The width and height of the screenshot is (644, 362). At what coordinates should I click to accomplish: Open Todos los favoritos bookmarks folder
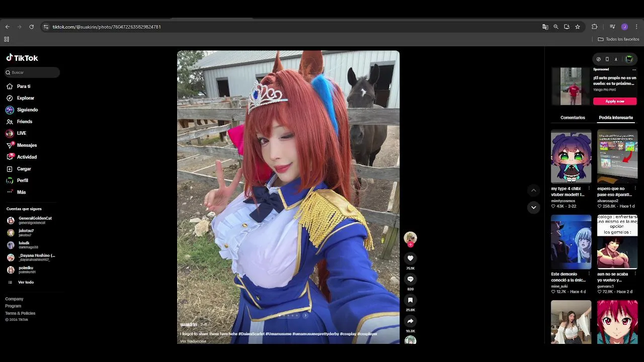(x=618, y=39)
